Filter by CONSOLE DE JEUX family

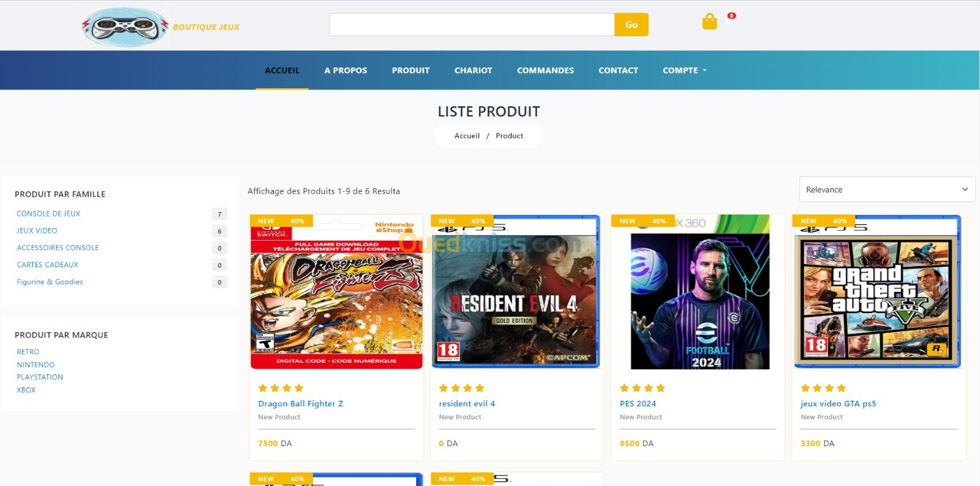48,214
